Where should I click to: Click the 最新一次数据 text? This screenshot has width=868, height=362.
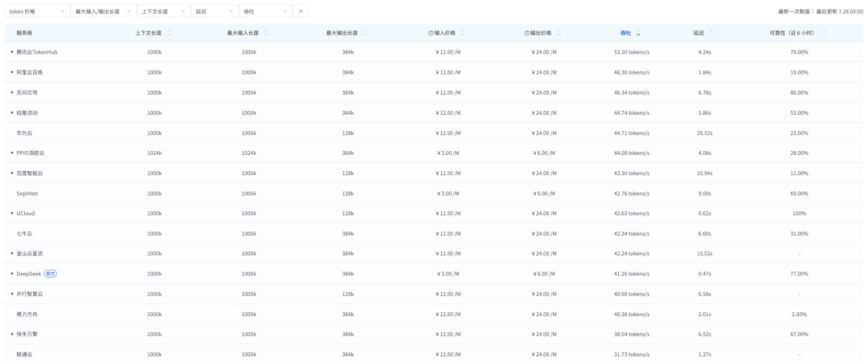794,11
